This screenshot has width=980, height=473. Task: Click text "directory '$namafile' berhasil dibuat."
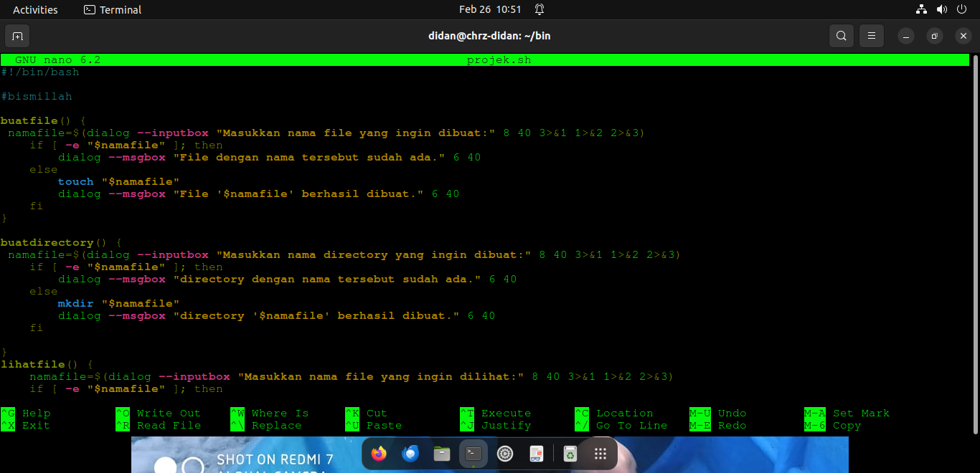(x=316, y=316)
